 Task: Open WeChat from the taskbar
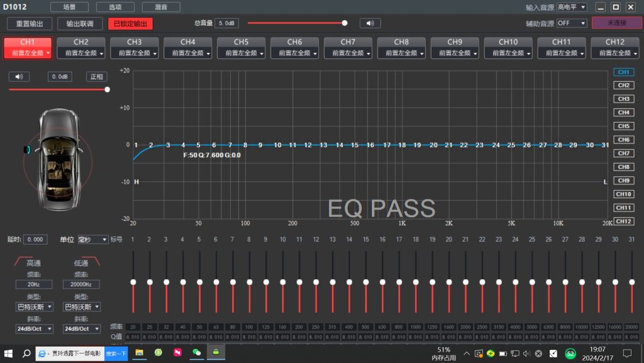[197, 353]
